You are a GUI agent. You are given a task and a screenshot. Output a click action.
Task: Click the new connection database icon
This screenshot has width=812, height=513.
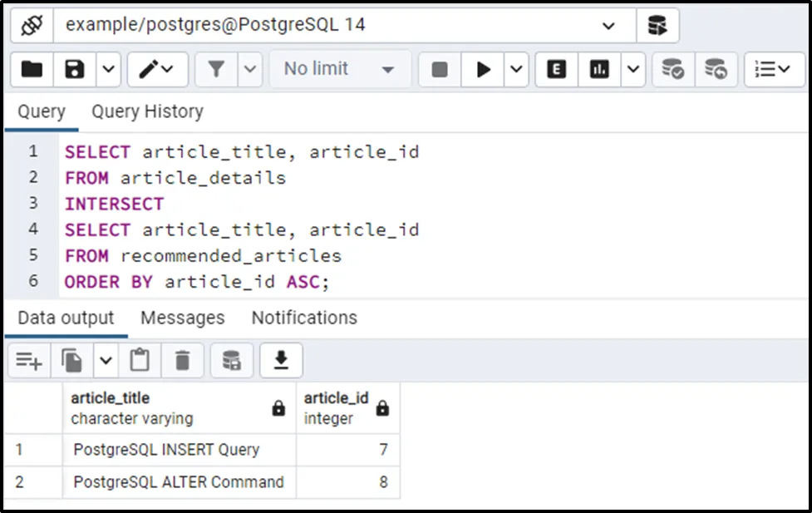657,26
